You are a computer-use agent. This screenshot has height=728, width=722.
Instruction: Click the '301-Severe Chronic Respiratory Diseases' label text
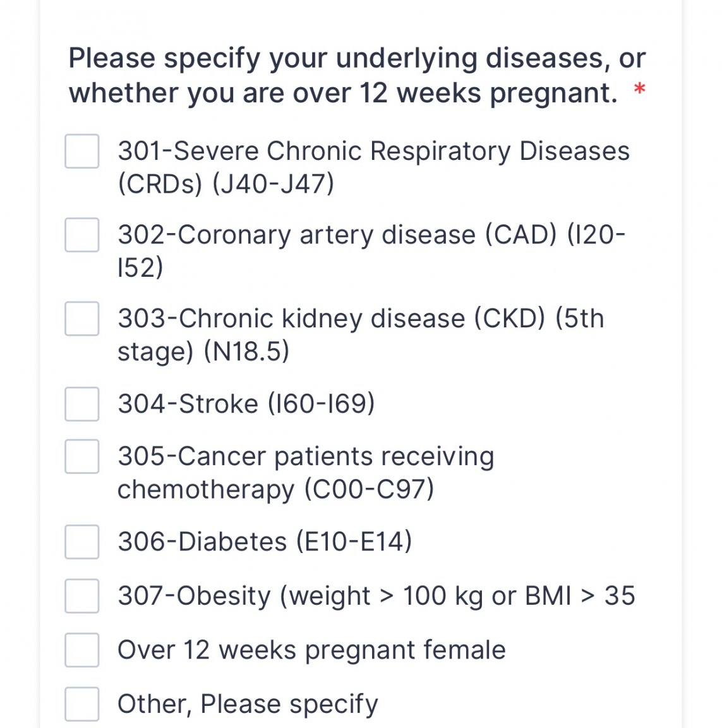coord(373,152)
